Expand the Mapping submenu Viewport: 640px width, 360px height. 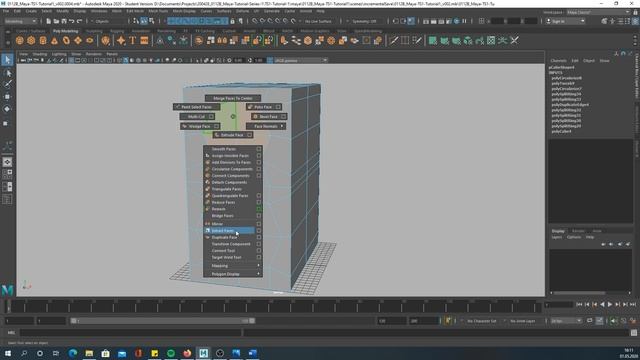233,266
